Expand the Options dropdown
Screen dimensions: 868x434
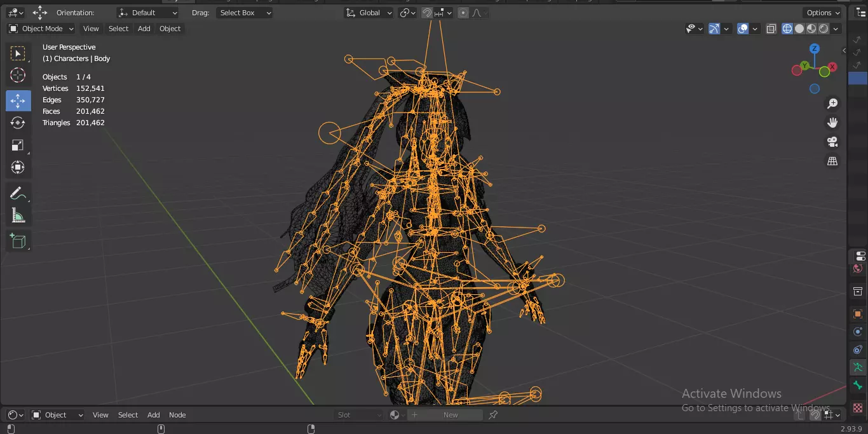824,13
